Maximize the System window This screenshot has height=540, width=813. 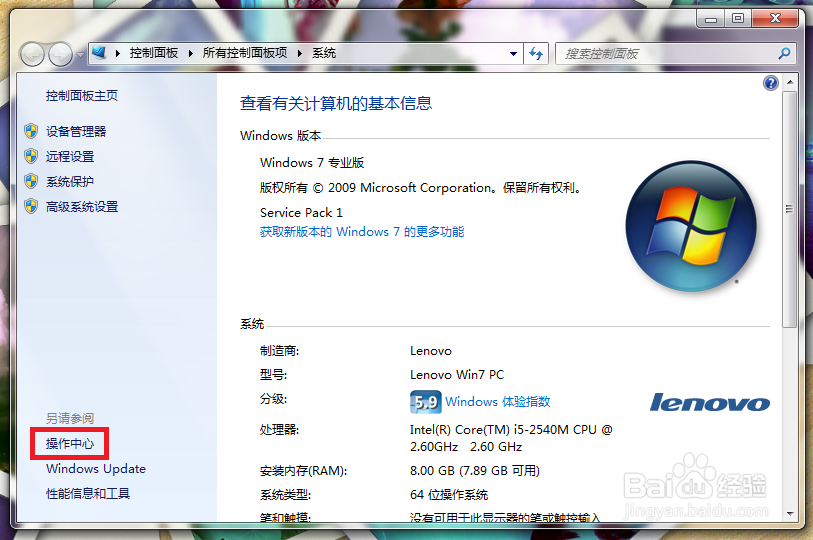737,19
